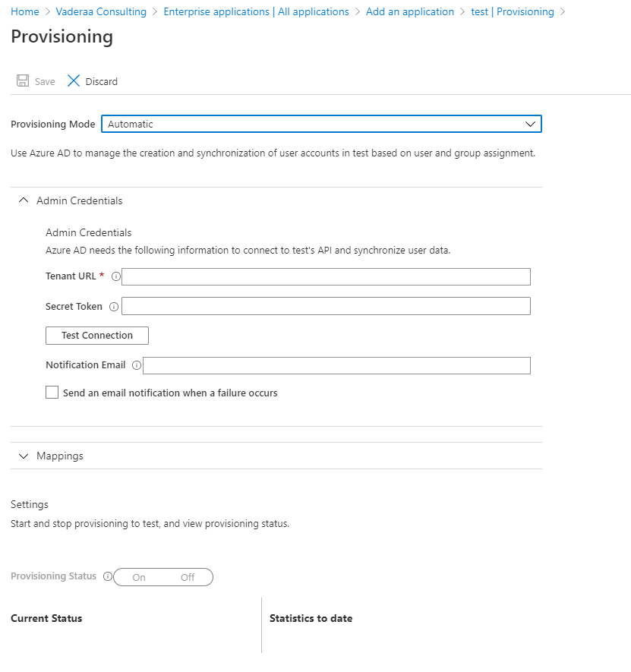
Task: Enable email notification on failure checkbox
Action: [52, 393]
